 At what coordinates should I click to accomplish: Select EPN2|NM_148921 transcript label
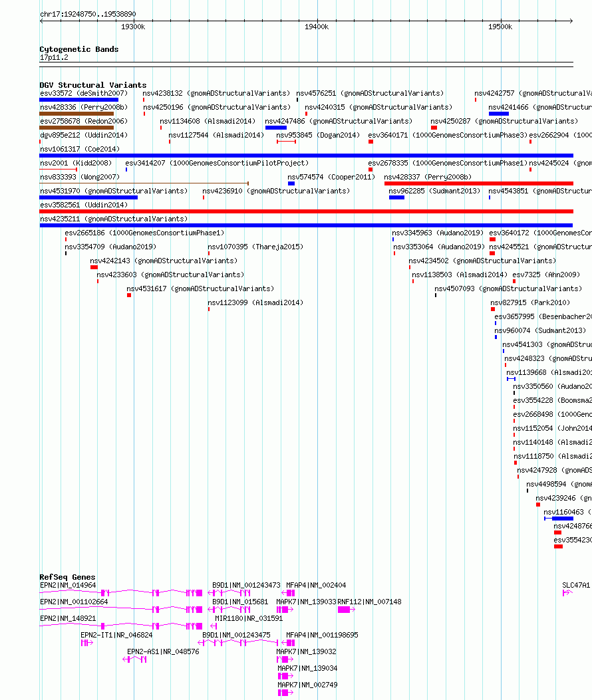[x=68, y=618]
